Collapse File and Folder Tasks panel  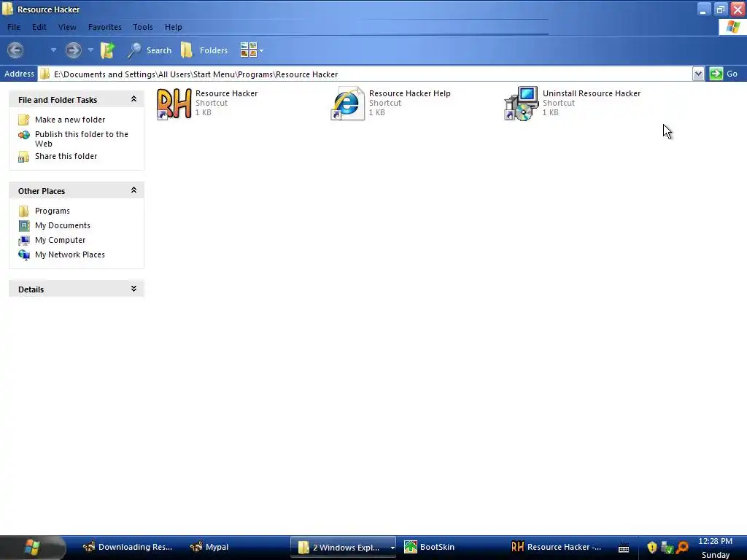134,99
